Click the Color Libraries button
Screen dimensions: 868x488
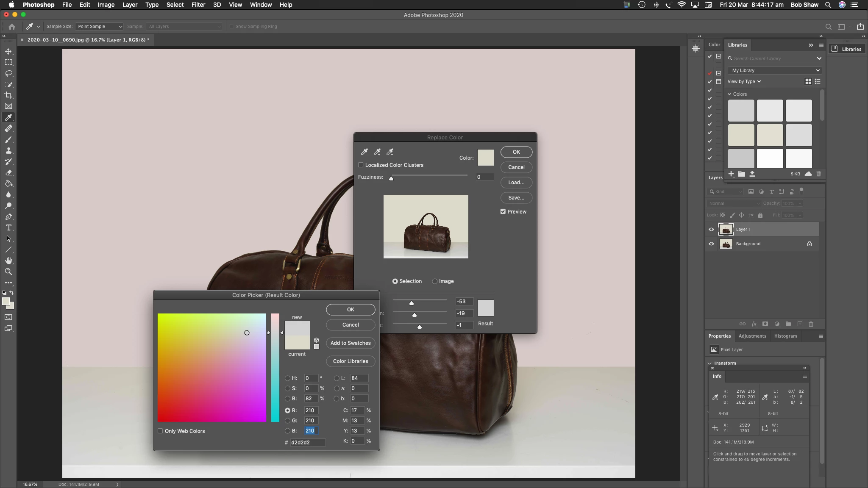[351, 361]
